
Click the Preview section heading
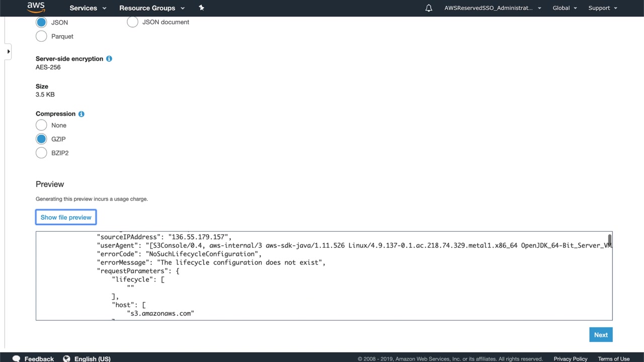pyautogui.click(x=50, y=184)
